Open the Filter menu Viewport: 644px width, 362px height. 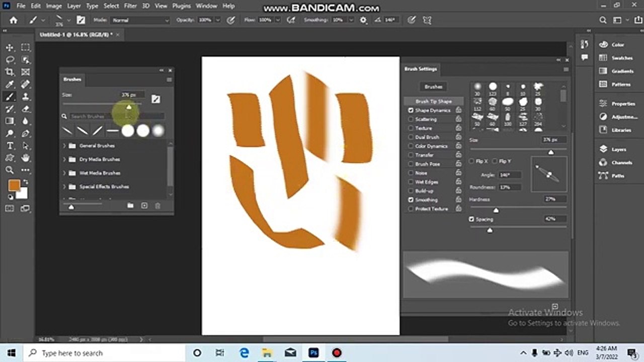click(x=130, y=6)
